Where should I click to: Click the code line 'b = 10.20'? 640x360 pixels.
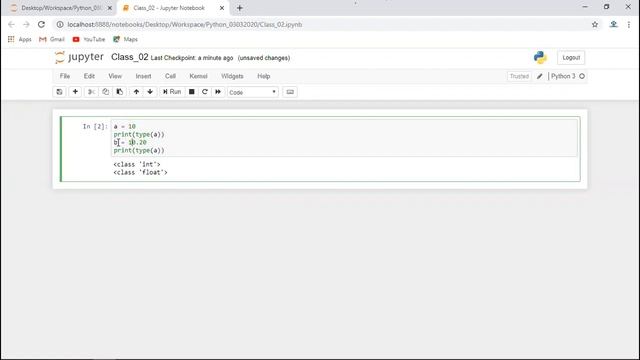click(130, 142)
